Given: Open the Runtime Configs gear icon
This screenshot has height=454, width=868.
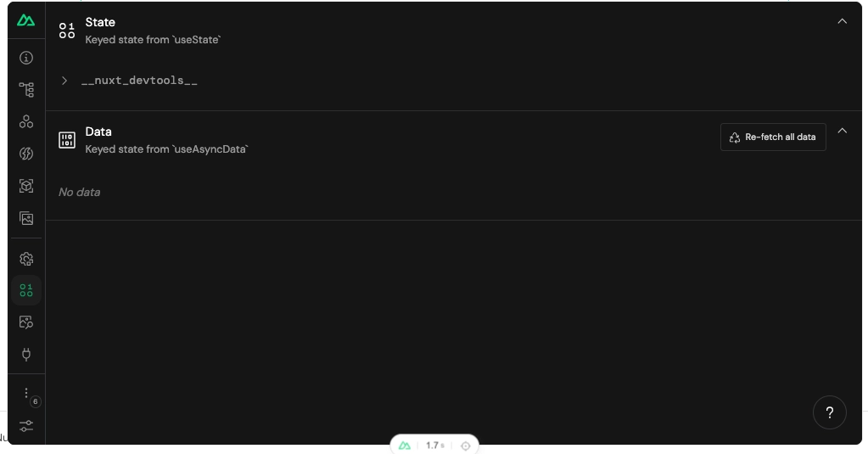Looking at the screenshot, I should (x=26, y=259).
